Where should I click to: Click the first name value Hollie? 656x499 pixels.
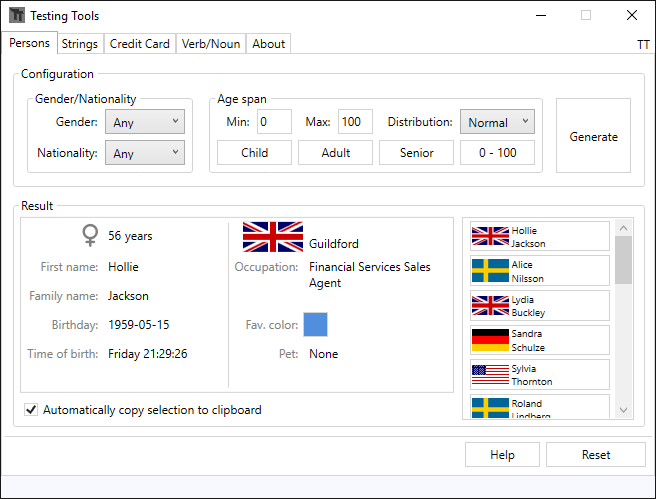[123, 267]
